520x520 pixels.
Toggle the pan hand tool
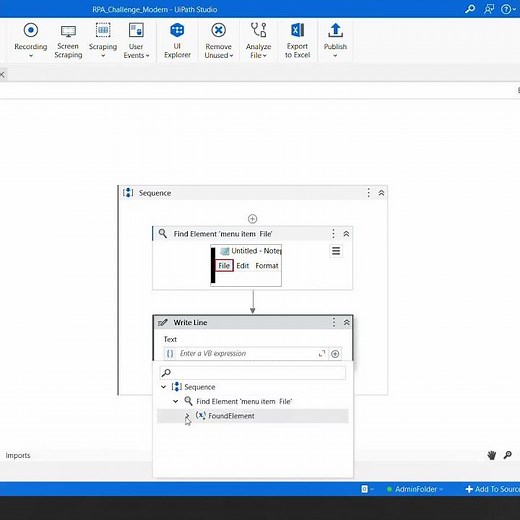click(x=492, y=455)
